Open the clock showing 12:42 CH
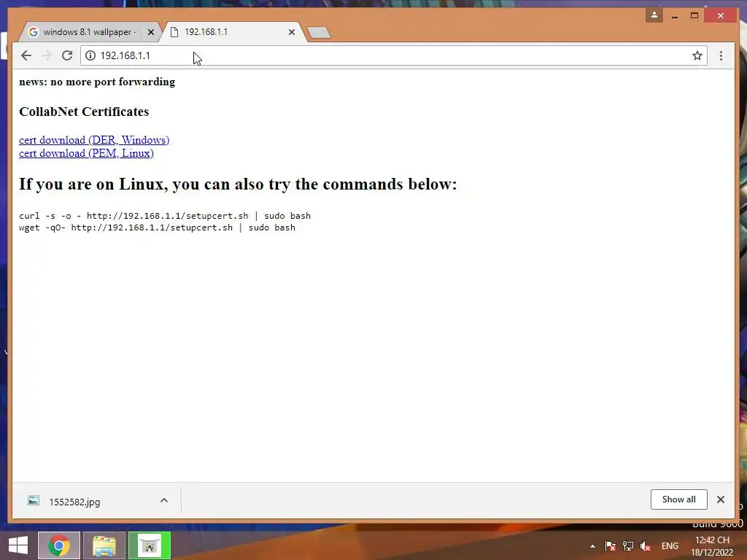 (x=712, y=546)
